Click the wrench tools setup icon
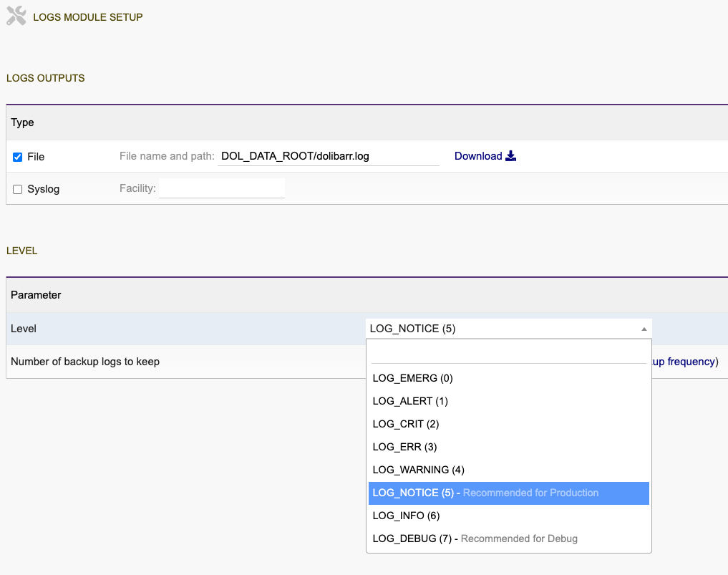 click(16, 16)
